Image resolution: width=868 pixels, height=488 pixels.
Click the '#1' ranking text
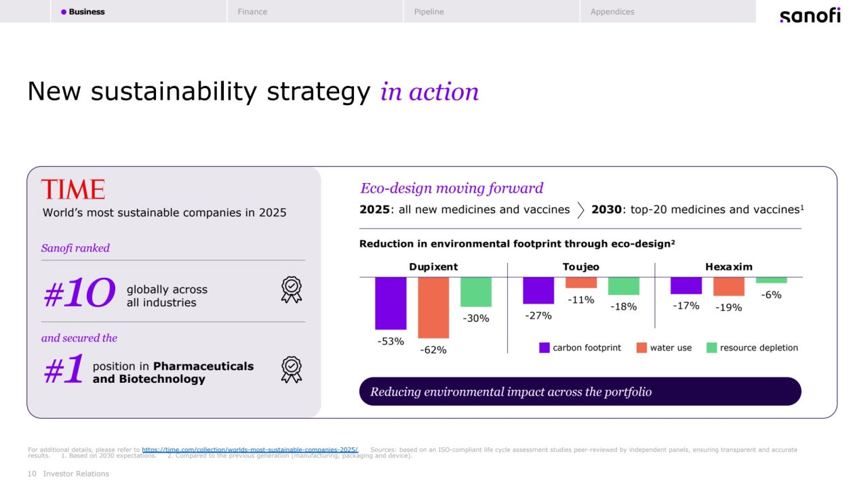(64, 371)
